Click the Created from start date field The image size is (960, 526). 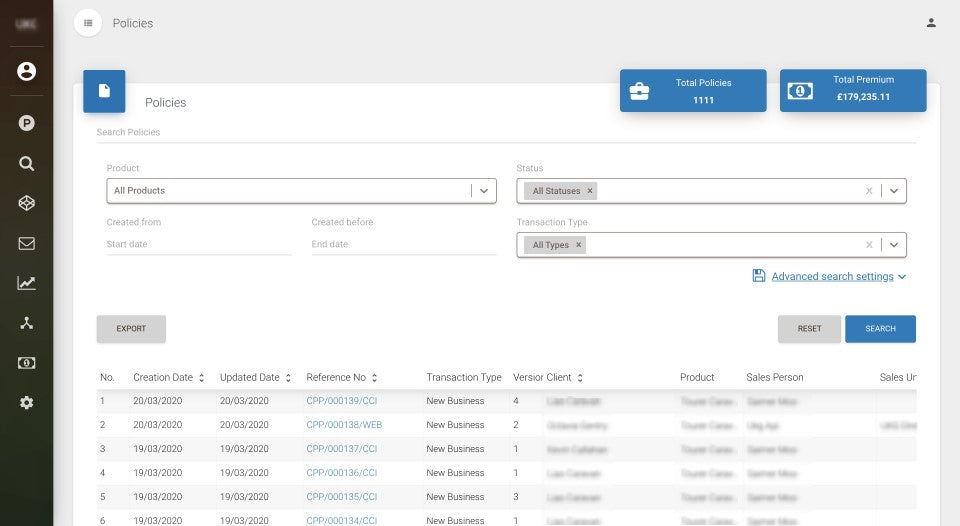click(x=199, y=244)
